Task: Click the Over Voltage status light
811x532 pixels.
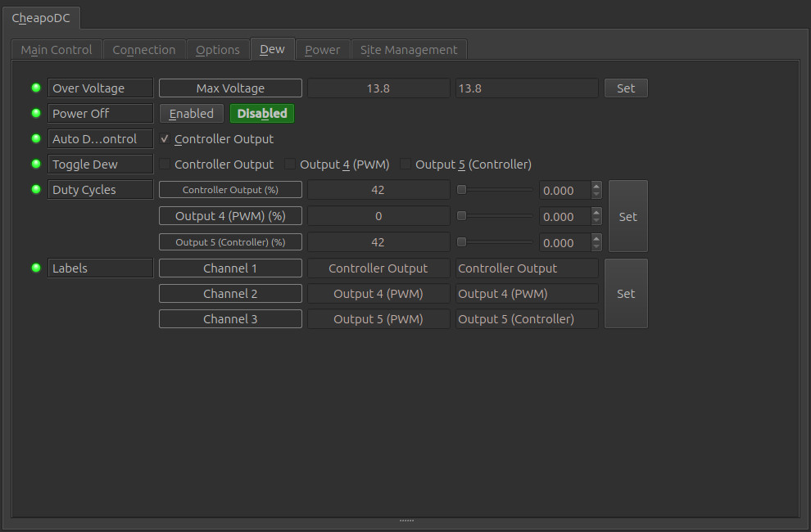Action: coord(36,88)
